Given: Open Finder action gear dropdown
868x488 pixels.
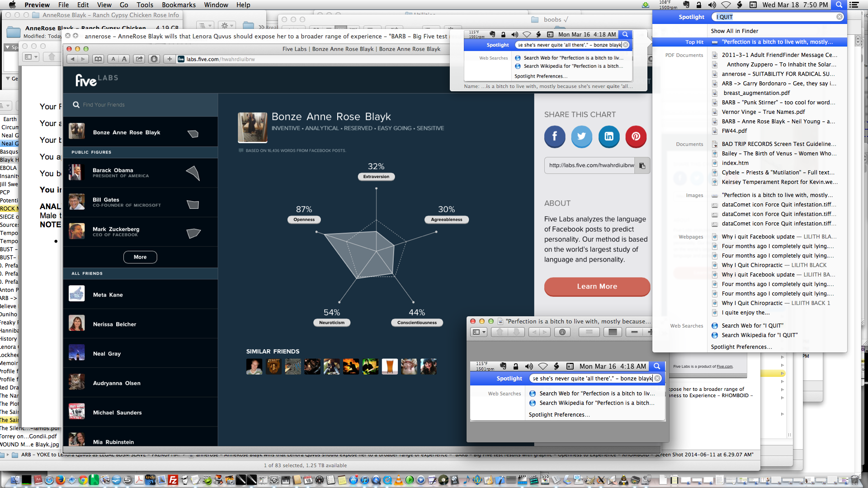Looking at the screenshot, I should pyautogui.click(x=226, y=26).
